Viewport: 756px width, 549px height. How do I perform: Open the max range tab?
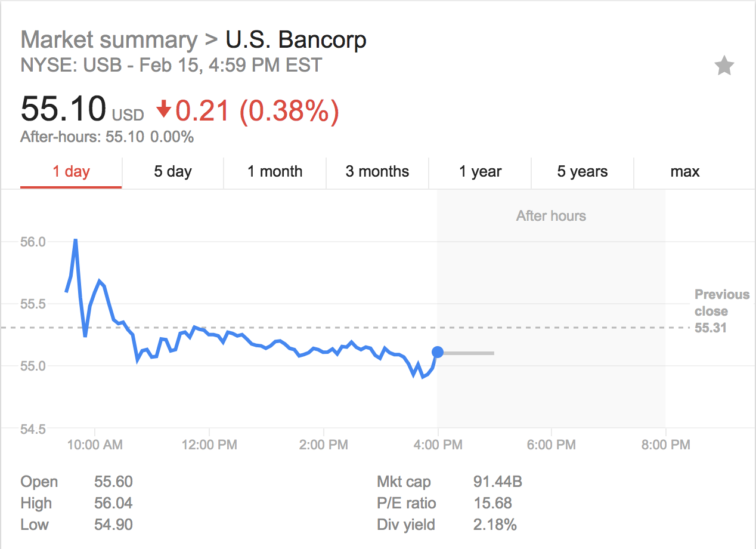pos(684,172)
